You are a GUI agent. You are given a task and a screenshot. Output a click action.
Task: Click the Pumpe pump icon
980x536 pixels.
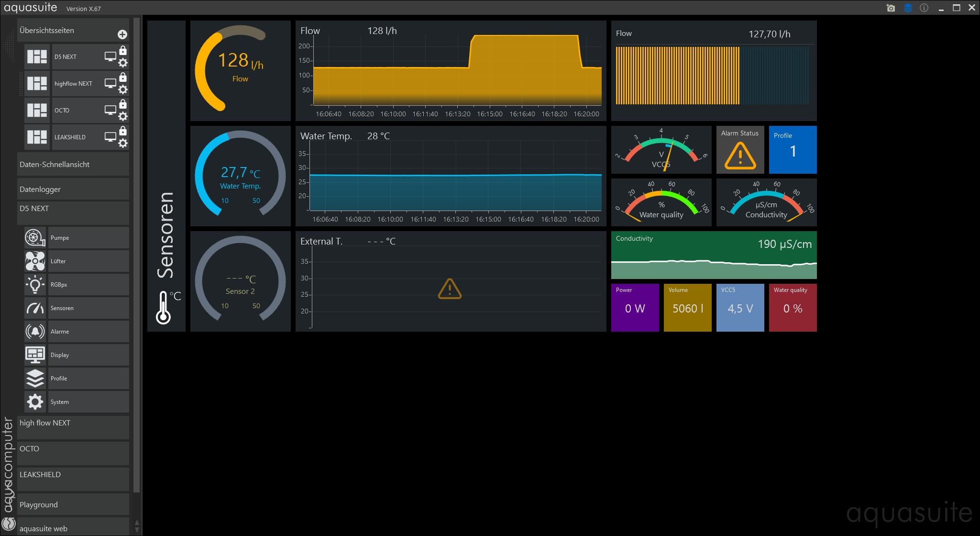tap(35, 238)
